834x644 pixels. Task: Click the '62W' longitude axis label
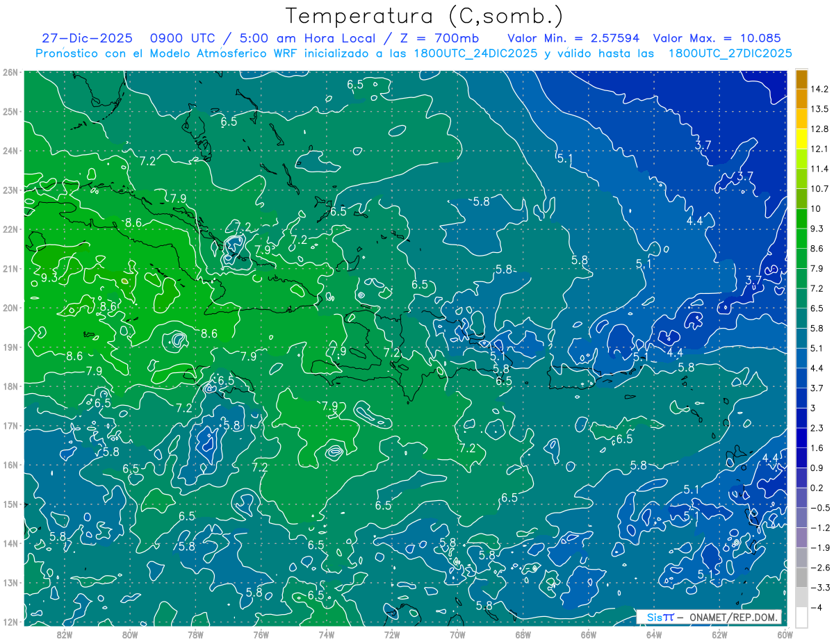pyautogui.click(x=719, y=634)
